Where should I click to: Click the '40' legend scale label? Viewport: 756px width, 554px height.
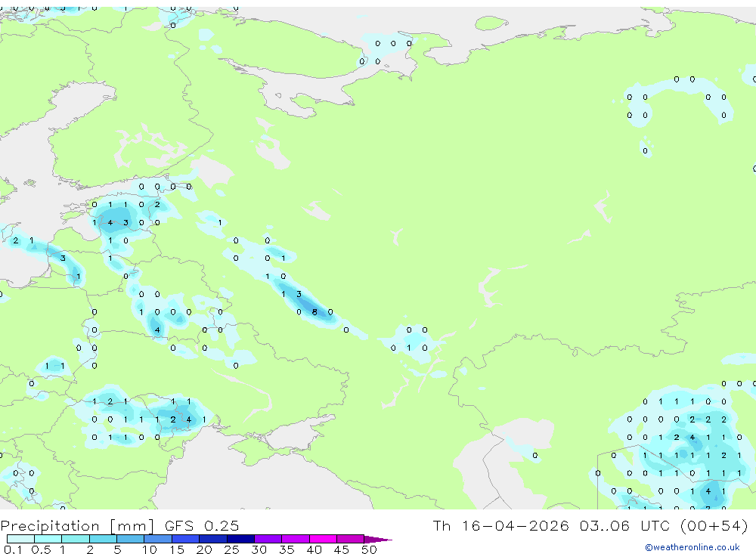314,549
